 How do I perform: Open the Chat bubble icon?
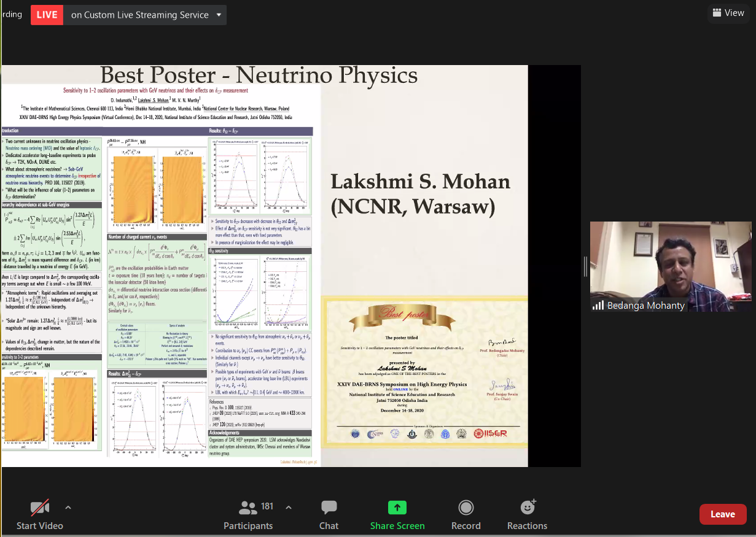point(329,508)
